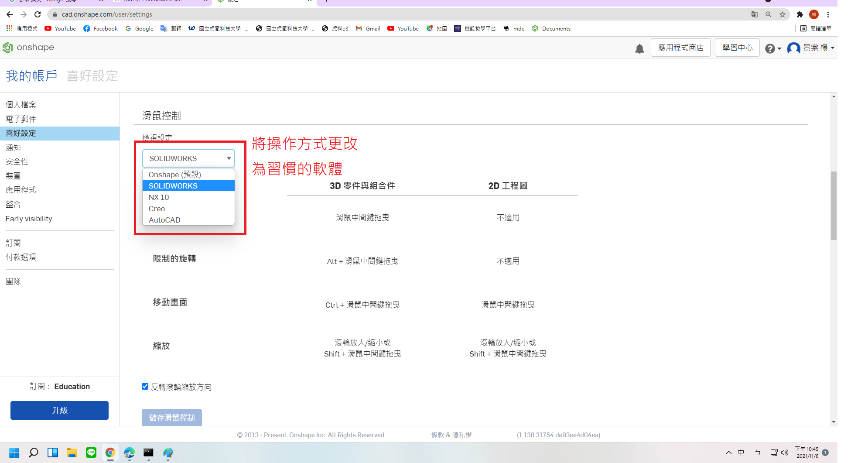The image size is (868, 463).
Task: Open the notifications bell
Action: (x=639, y=48)
